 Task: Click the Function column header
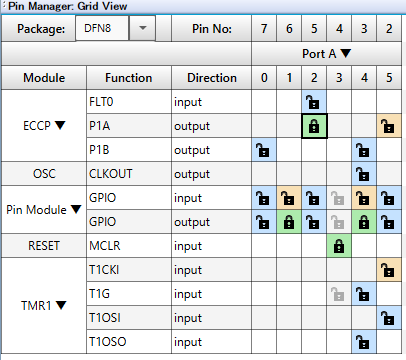(129, 78)
